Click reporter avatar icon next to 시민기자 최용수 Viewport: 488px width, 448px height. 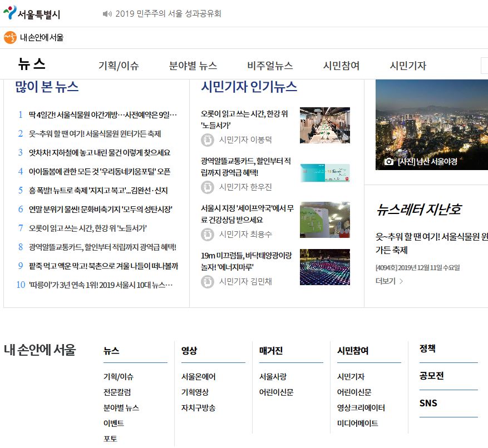click(x=208, y=235)
